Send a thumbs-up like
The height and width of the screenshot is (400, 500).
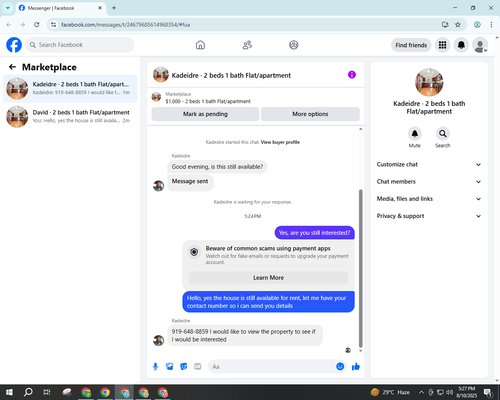pos(356,367)
